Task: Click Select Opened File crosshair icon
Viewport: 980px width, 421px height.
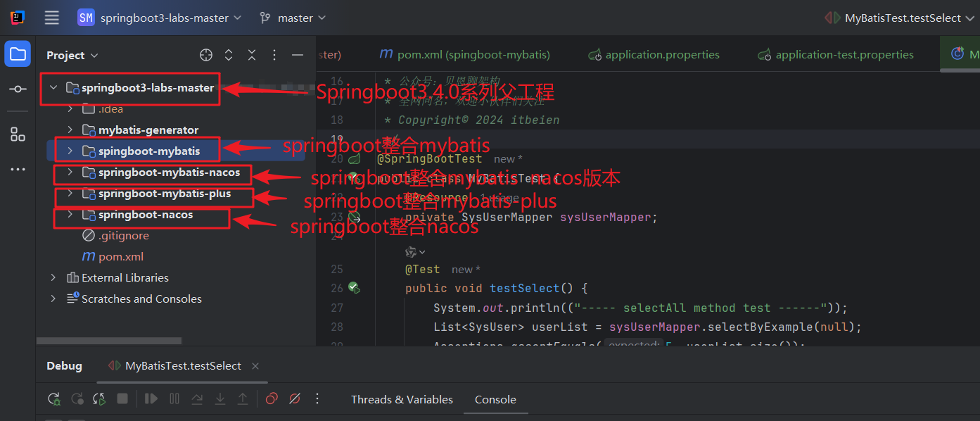Action: [206, 55]
